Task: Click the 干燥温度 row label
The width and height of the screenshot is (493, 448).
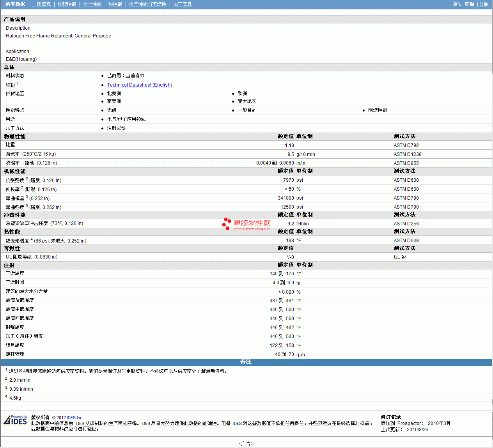Action: click(15, 273)
